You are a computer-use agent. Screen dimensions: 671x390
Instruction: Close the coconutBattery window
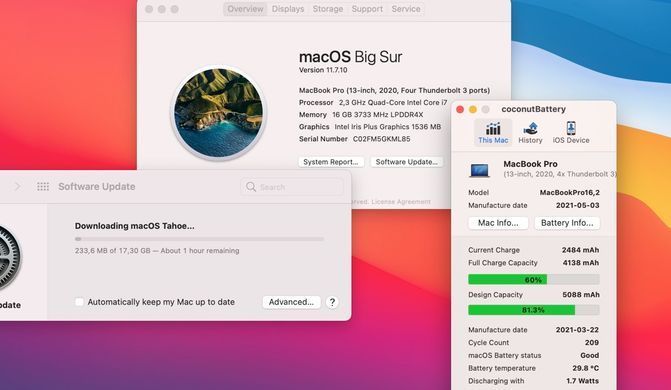point(460,109)
